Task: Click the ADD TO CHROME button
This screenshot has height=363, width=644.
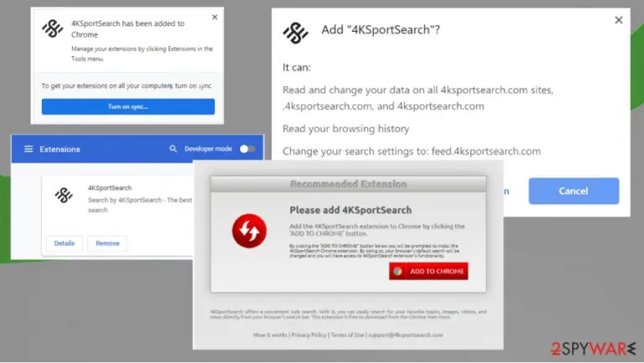Action: 428,272
